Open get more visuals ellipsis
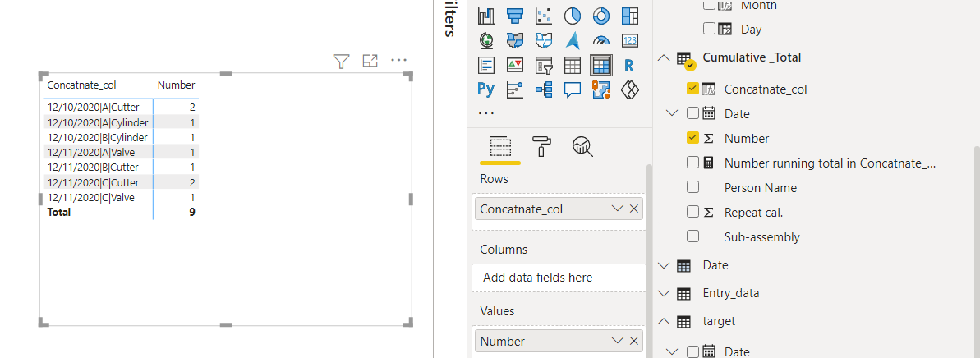980x358 pixels. (485, 113)
